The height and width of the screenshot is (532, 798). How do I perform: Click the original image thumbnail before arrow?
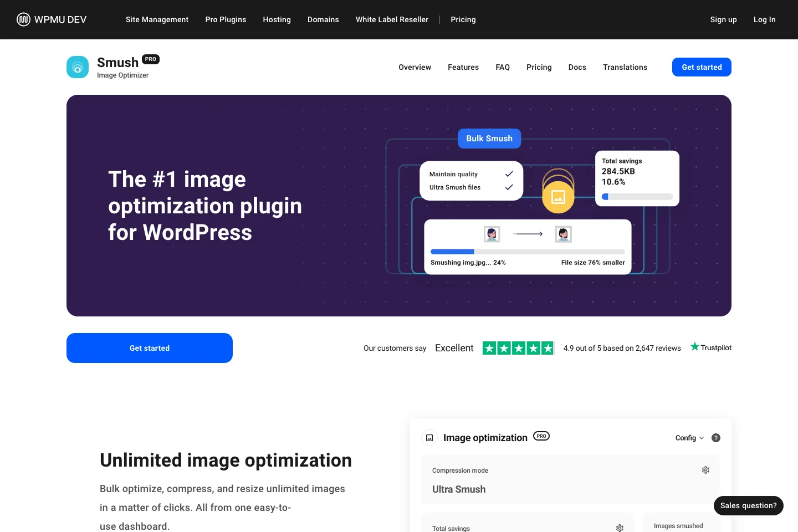point(492,234)
